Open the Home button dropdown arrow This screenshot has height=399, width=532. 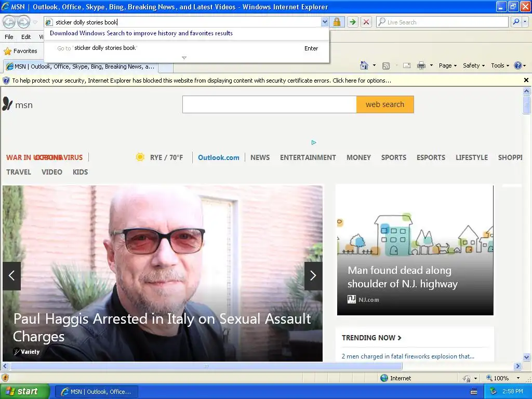(374, 65)
